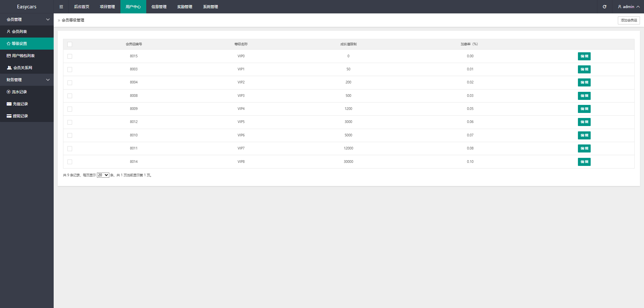The height and width of the screenshot is (308, 644).
Task: Open the per-page count dropdown showing 20
Action: pyautogui.click(x=103, y=175)
